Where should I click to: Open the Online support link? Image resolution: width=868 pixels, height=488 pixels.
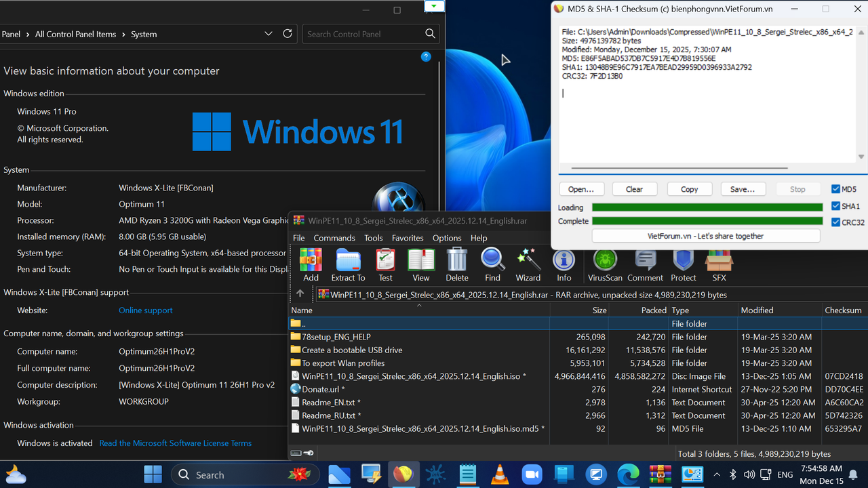pyautogui.click(x=146, y=310)
